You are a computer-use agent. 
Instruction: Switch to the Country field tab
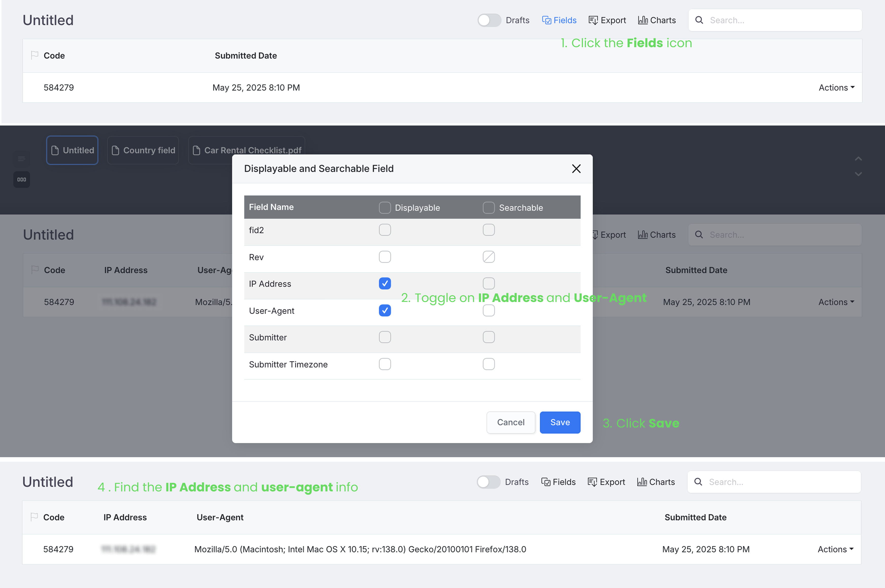pyautogui.click(x=143, y=150)
